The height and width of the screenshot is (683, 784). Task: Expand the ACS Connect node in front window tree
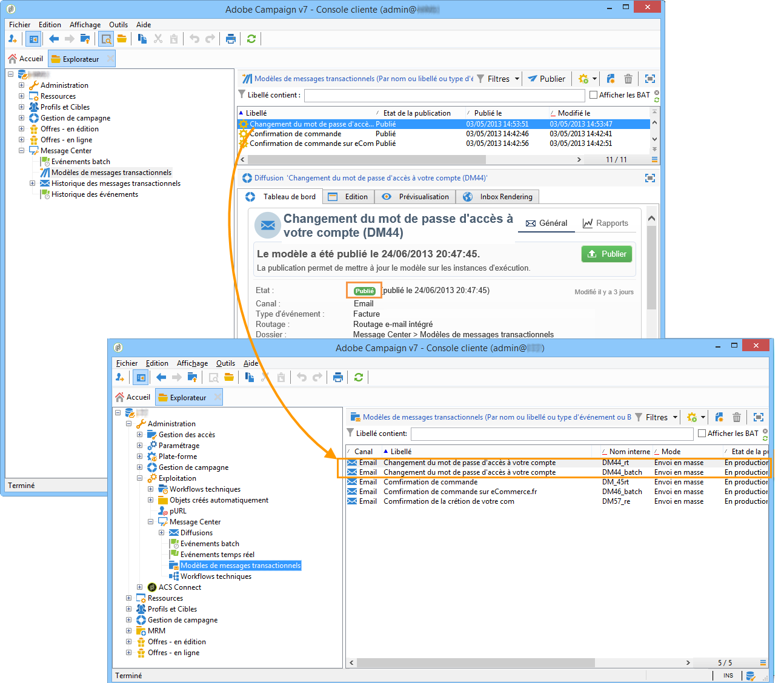pyautogui.click(x=140, y=587)
